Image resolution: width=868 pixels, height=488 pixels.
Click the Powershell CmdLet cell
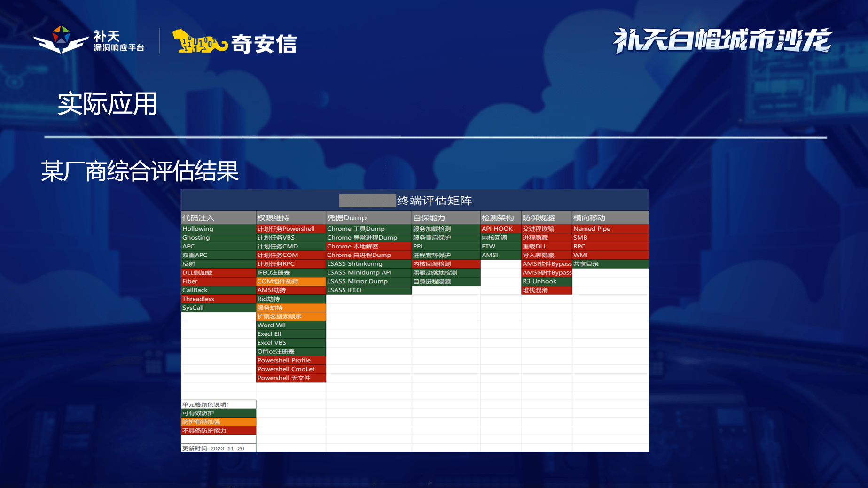pyautogui.click(x=291, y=369)
